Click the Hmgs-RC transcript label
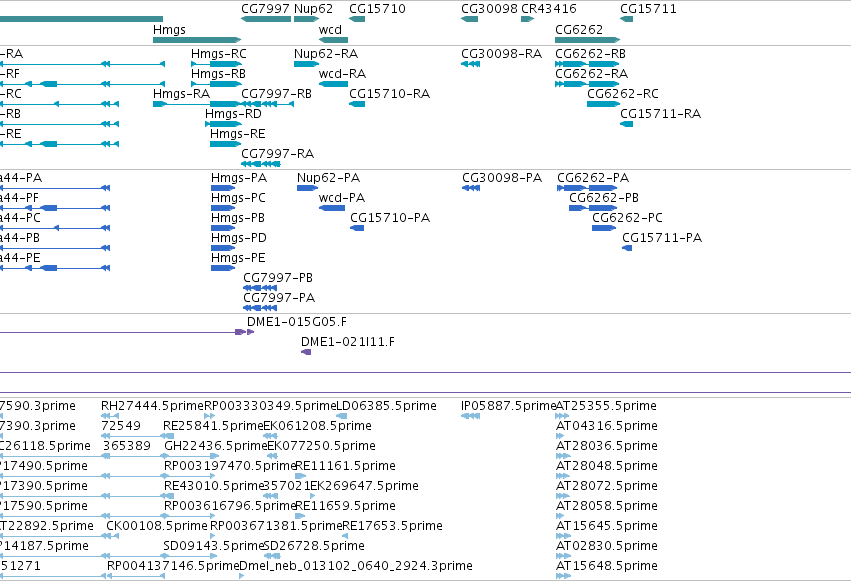The image size is (851, 581). (219, 54)
